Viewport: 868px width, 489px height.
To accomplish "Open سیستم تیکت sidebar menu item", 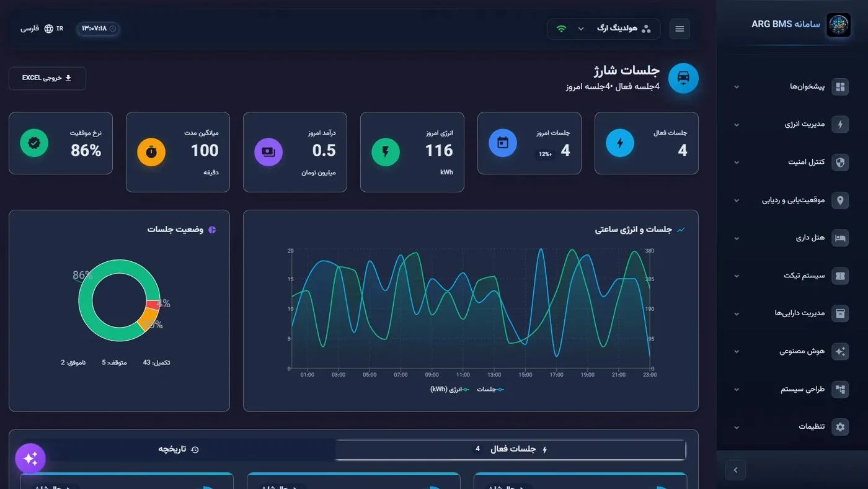I will click(792, 276).
